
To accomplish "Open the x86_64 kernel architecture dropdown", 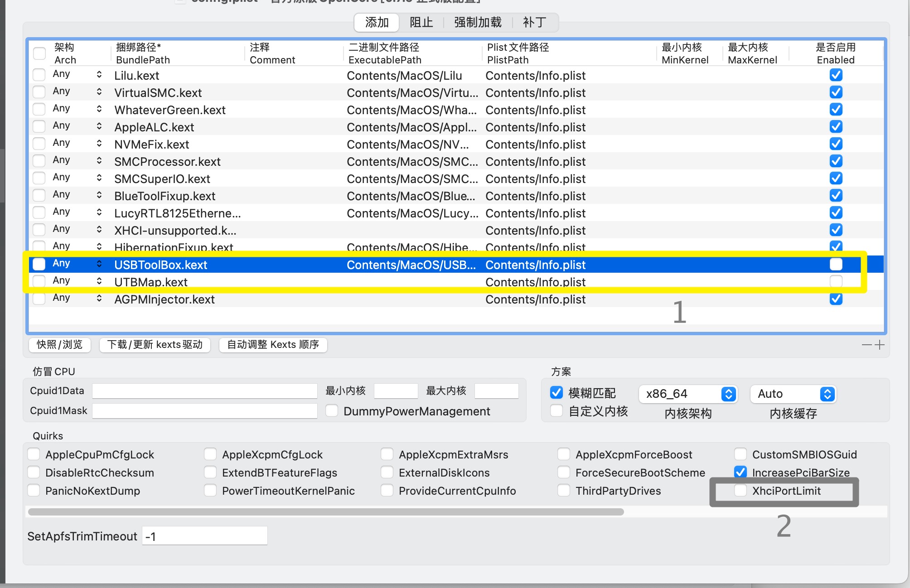I will [688, 394].
